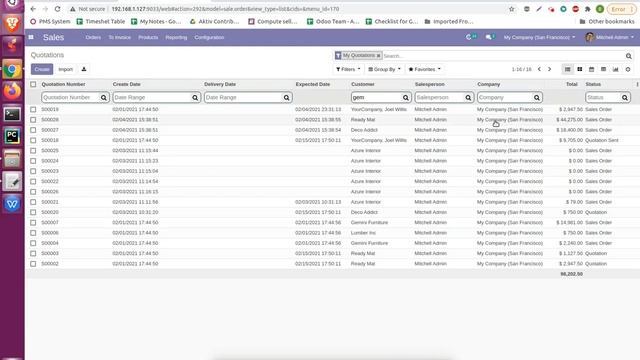Expand the Filters dropdown
This screenshot has height=360, width=640.
(348, 69)
